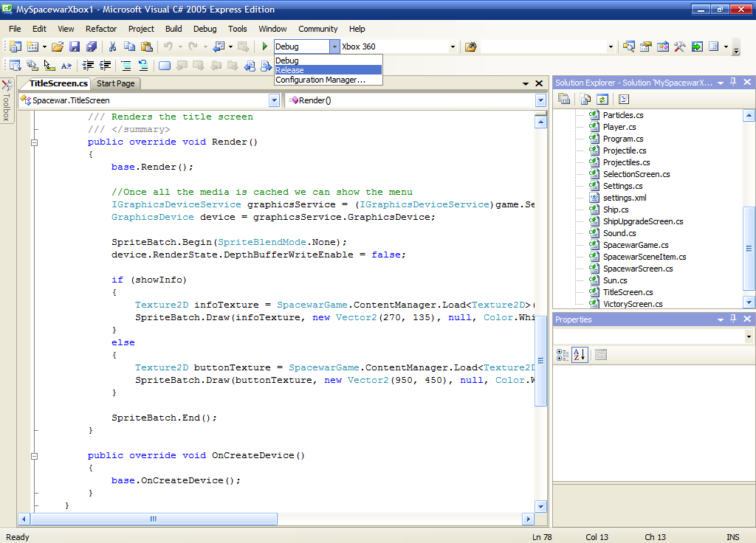The image size is (756, 543).
Task: Click the Save All toolbar icon
Action: click(x=92, y=46)
